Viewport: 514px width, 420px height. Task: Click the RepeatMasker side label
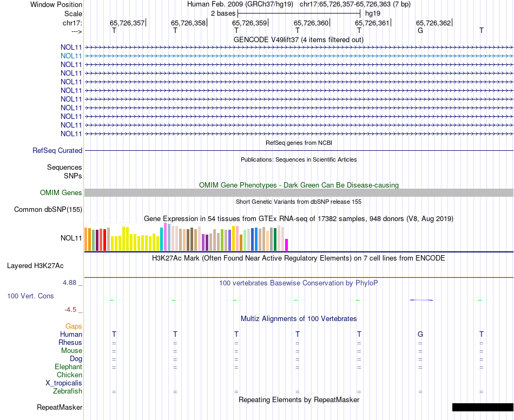(x=60, y=408)
